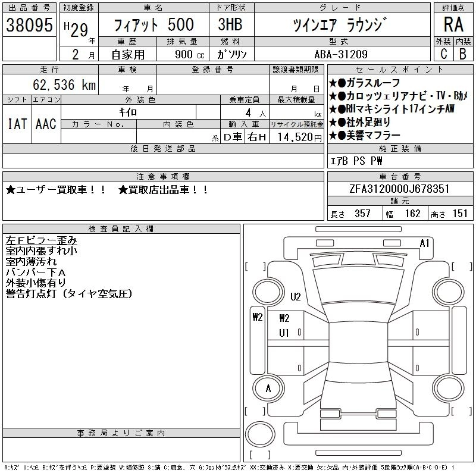Select length value 357

[362, 214]
